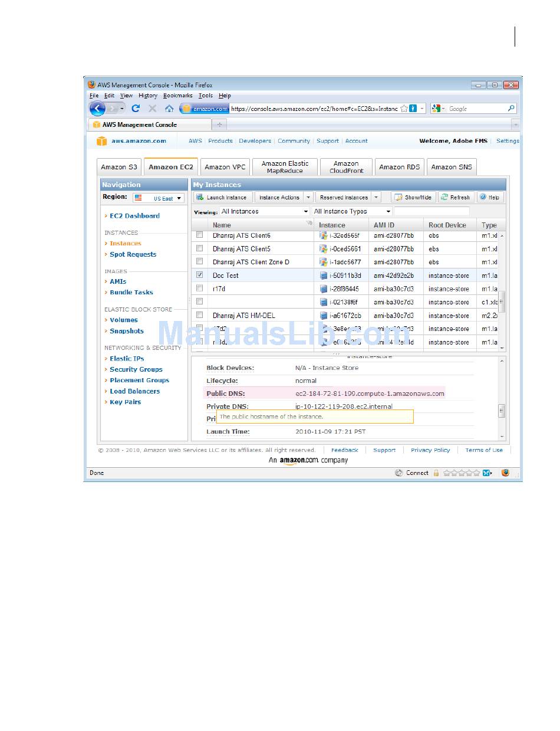Click the aws.amazon.com cube logo
Image resolution: width=560 pixels, height=731 pixels.
pos(102,141)
